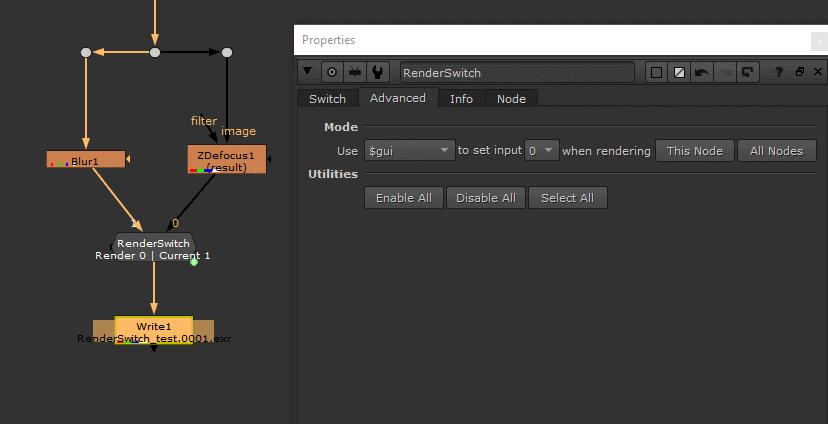This screenshot has height=424, width=828.
Task: Click the All Nodes button
Action: 776,150
